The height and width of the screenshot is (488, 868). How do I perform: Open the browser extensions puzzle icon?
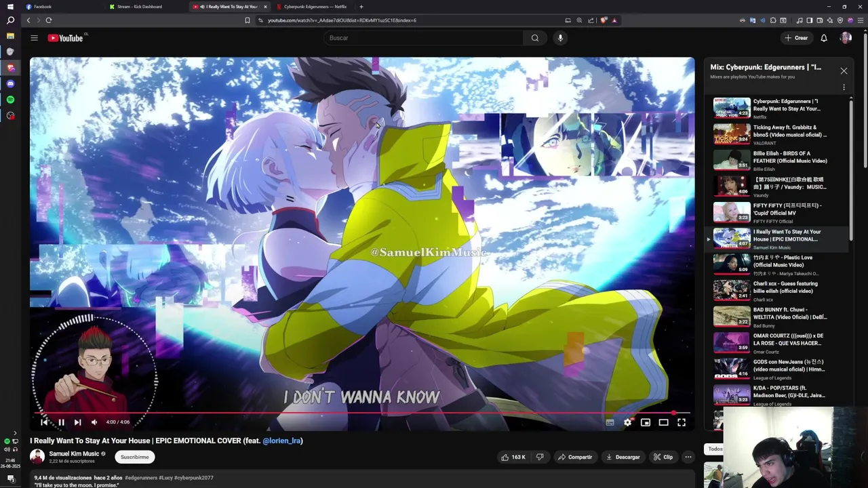pyautogui.click(x=774, y=20)
